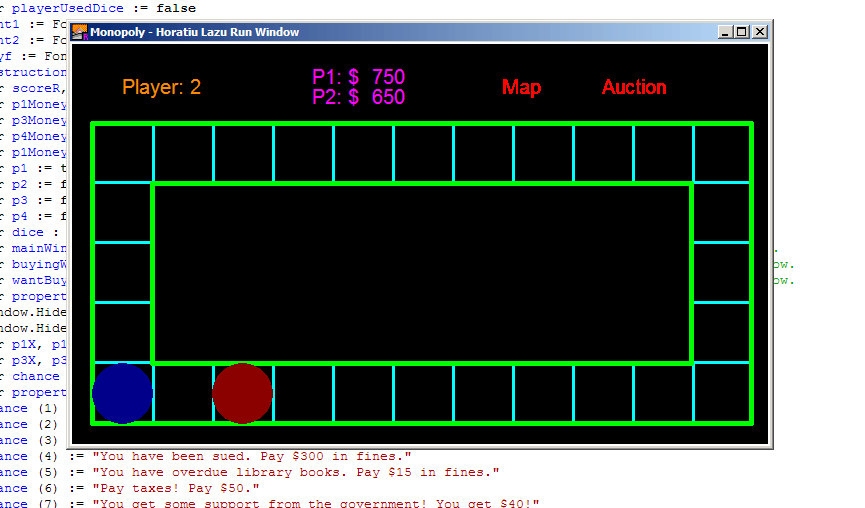This screenshot has height=508, width=865.
Task: Click the Player: 2 turn label
Action: point(162,87)
